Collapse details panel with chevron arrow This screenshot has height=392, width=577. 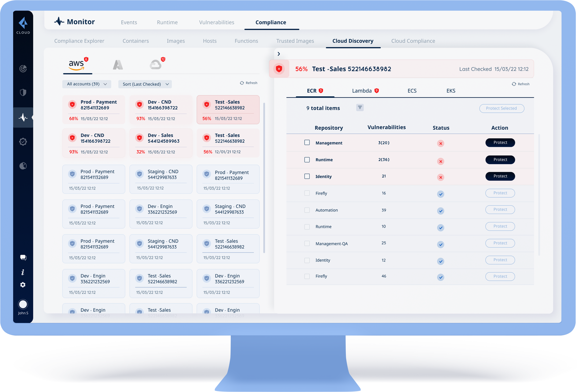tap(279, 54)
